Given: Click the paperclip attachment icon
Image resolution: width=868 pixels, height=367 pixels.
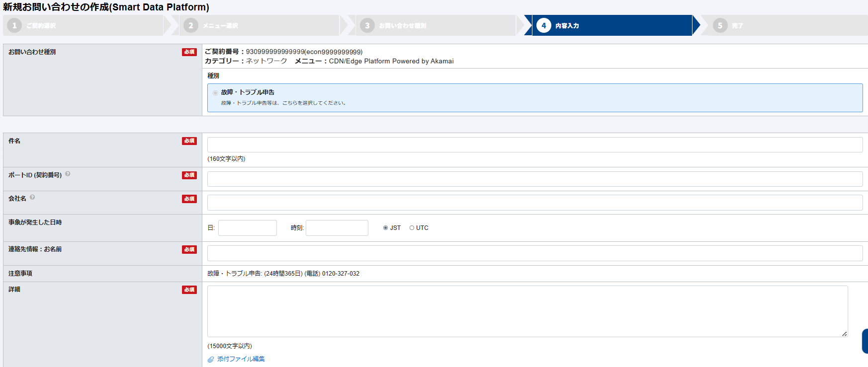Looking at the screenshot, I should 211,359.
